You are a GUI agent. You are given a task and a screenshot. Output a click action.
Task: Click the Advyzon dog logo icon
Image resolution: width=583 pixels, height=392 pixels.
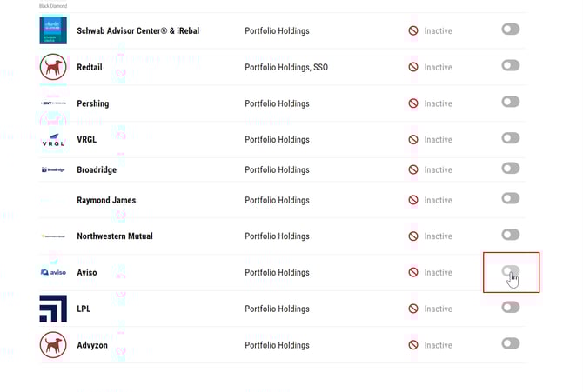pos(53,345)
